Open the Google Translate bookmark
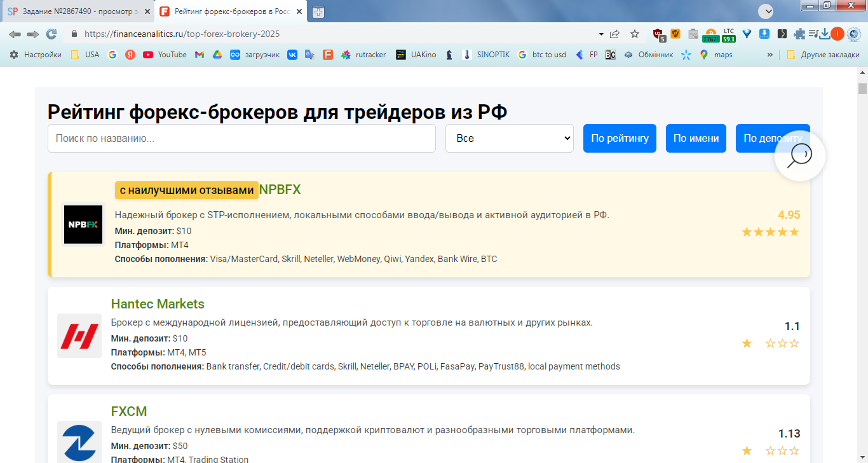This screenshot has width=868, height=463. [309, 55]
